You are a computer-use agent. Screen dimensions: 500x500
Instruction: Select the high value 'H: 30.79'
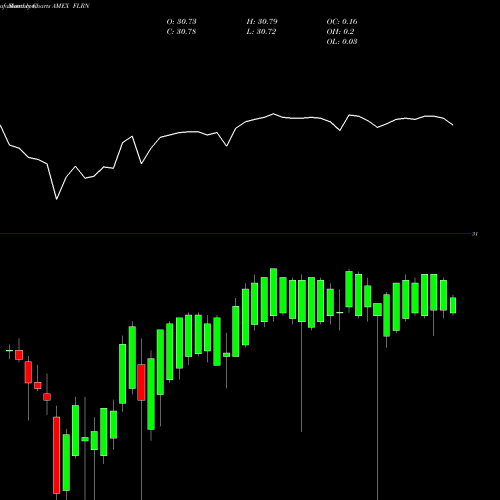point(262,22)
